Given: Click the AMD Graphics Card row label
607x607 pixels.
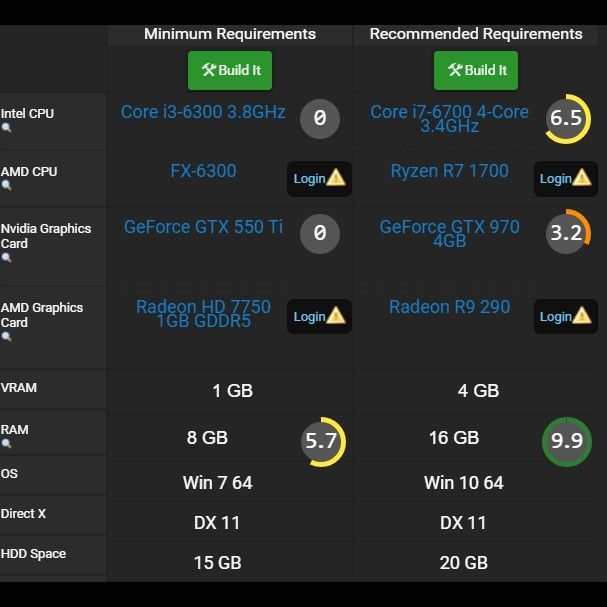Looking at the screenshot, I should (x=42, y=315).
